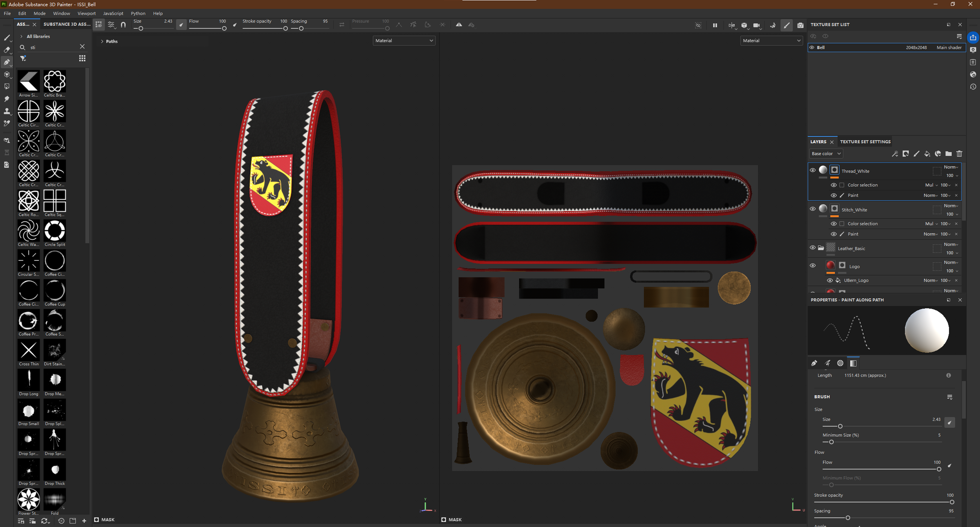Open the history panel icon
Screen dimensions: 980x527
point(973,87)
